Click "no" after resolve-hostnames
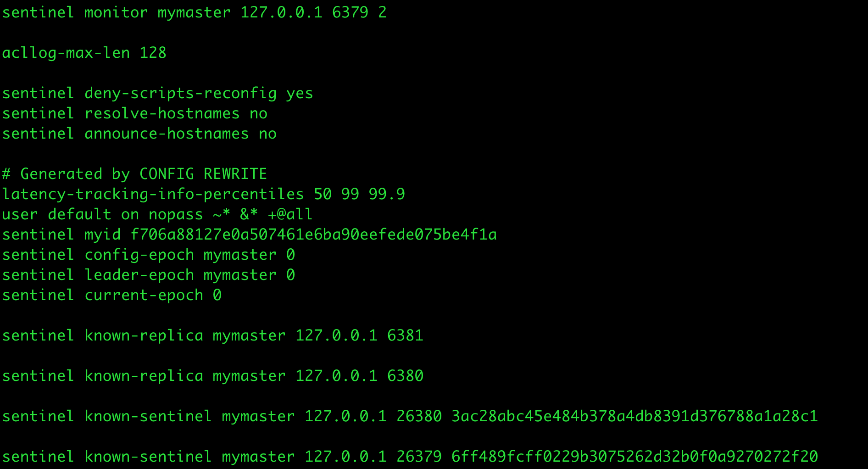The image size is (868, 469). (x=258, y=113)
